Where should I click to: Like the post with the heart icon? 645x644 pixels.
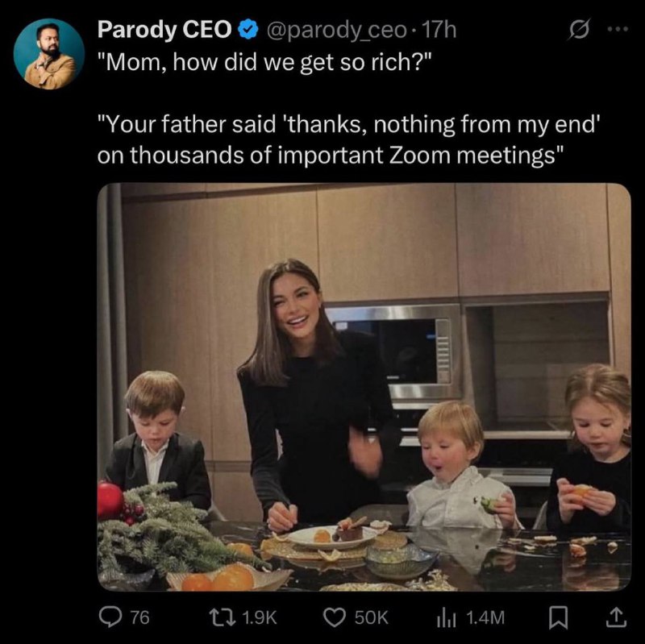335,617
